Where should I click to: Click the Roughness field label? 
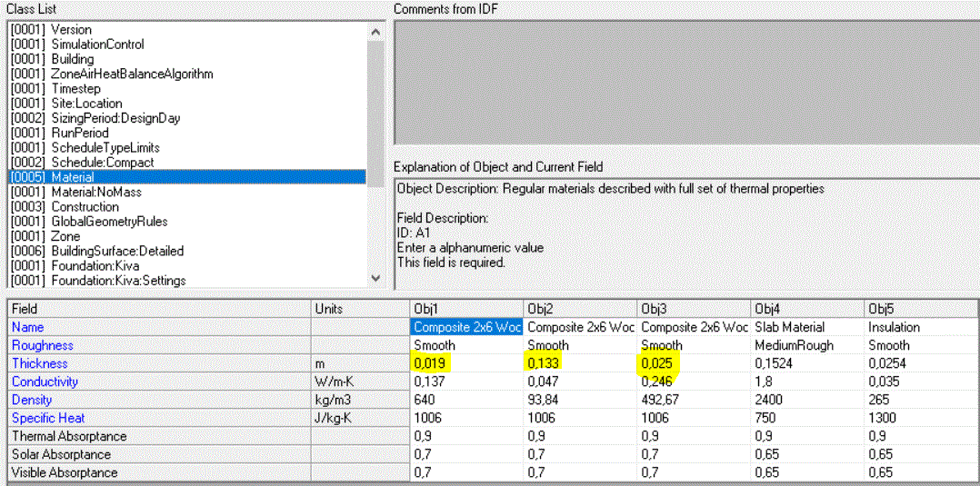(159, 345)
